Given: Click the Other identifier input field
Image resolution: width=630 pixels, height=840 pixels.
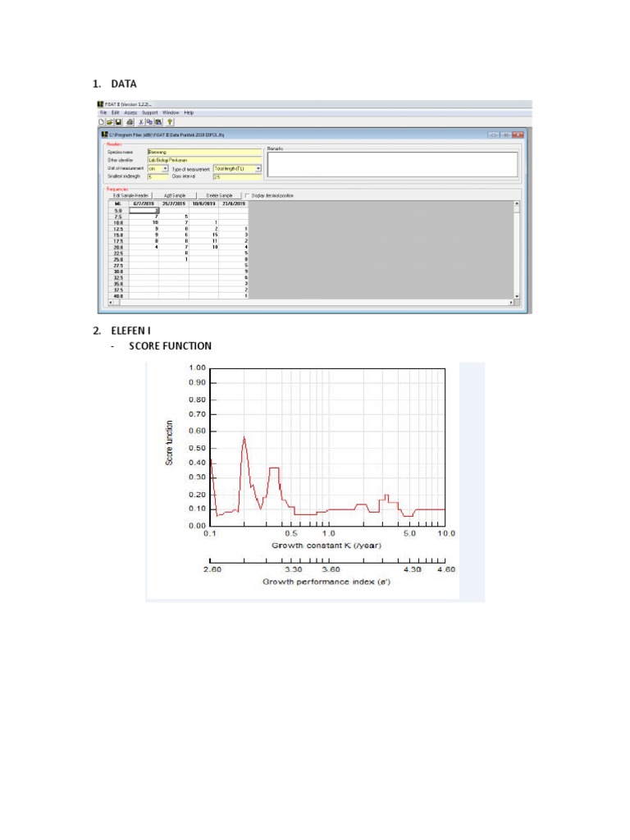Looking at the screenshot, I should point(204,160).
